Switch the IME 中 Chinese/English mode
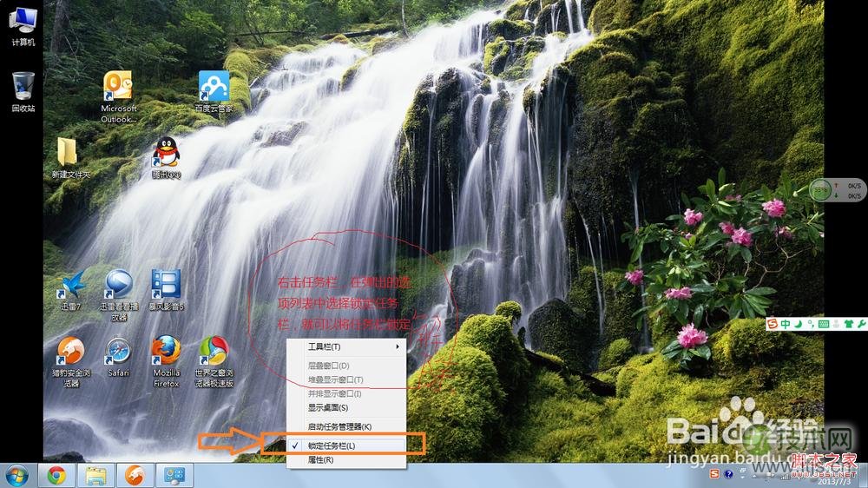The width and height of the screenshot is (868, 488). coord(785,324)
